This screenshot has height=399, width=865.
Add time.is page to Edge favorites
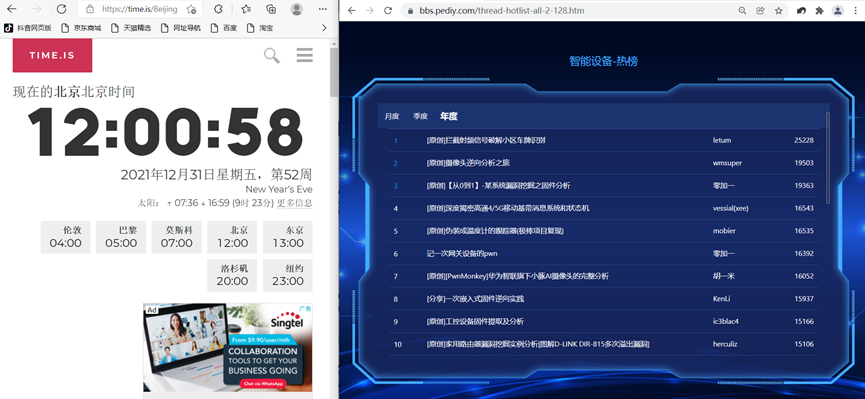tap(191, 9)
